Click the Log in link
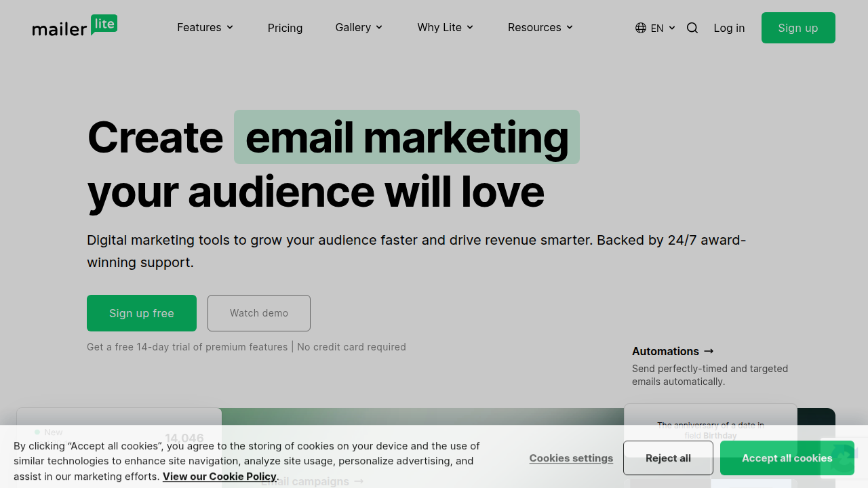The height and width of the screenshot is (488, 868). (729, 28)
